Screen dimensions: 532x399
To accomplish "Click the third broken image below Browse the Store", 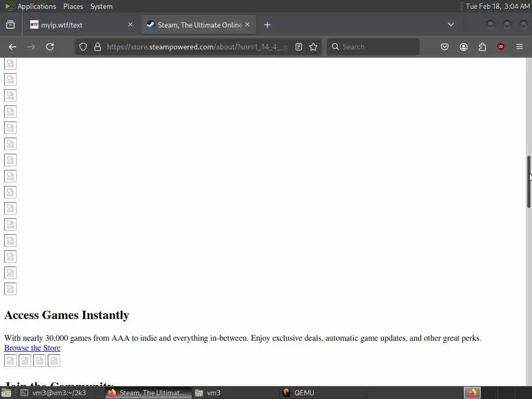I will [x=39, y=361].
